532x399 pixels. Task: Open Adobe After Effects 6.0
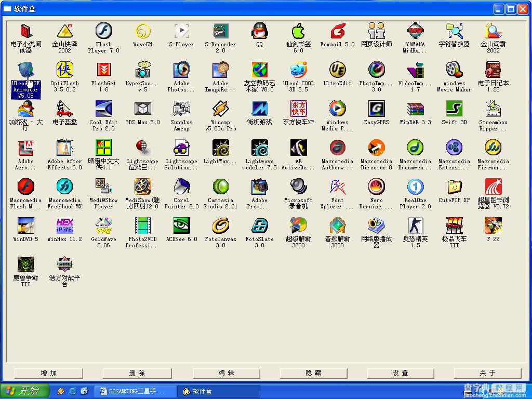(64, 148)
